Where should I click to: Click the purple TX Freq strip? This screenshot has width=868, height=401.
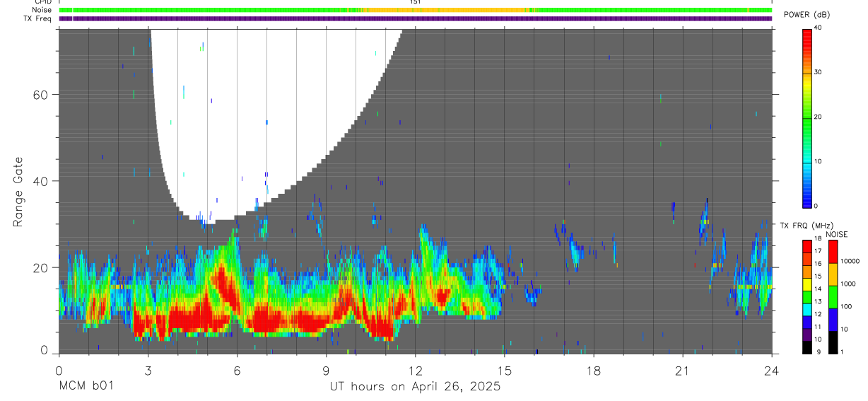[x=415, y=18]
